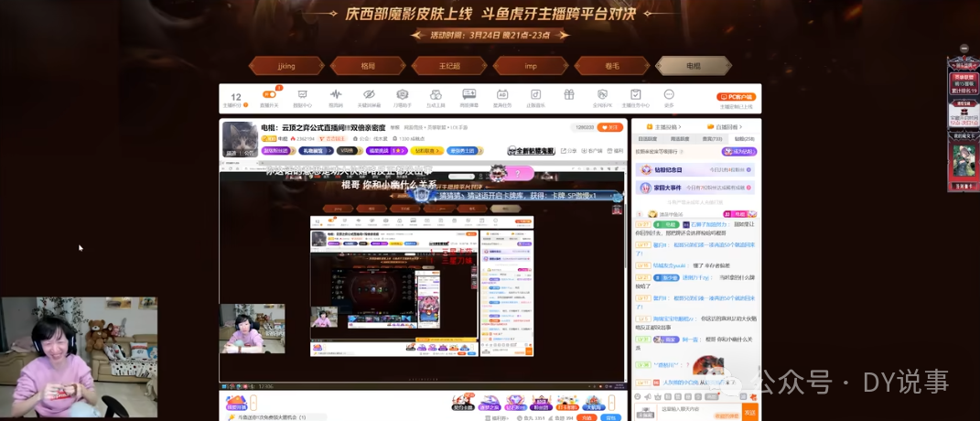
Task: Open the 星际勇士团 blue badge
Action: pyautogui.click(x=463, y=151)
